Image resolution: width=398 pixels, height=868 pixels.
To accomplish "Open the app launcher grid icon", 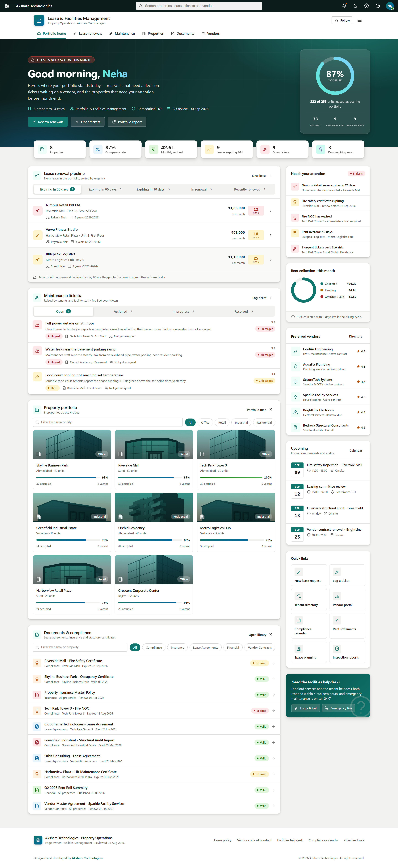I will (x=7, y=6).
